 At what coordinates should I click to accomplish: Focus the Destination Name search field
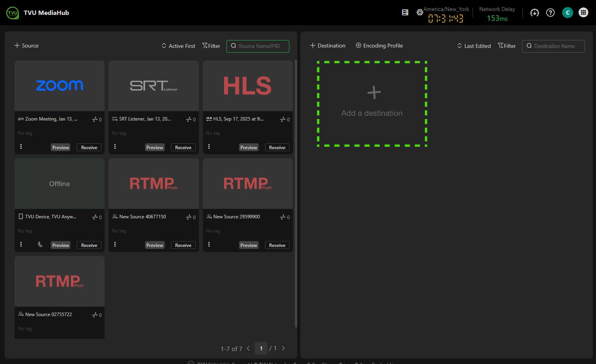click(554, 46)
